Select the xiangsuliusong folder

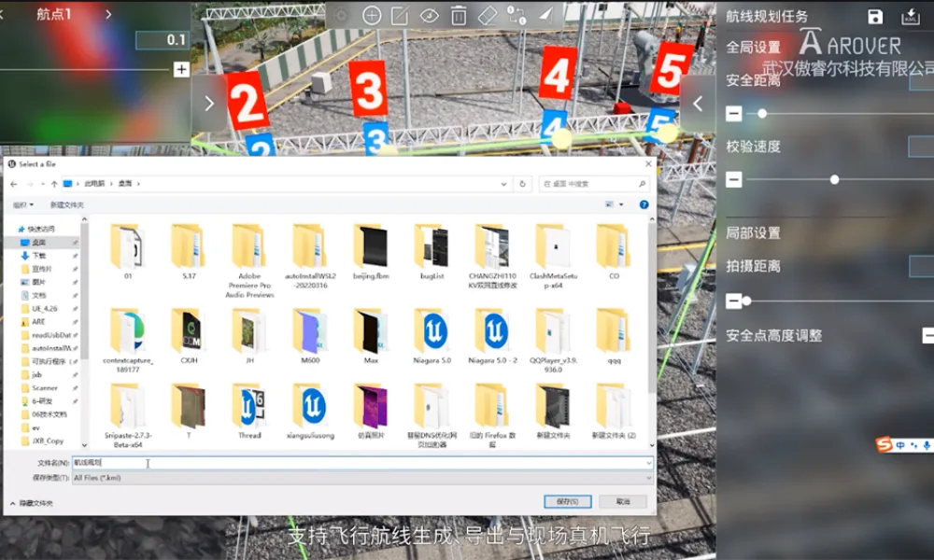click(310, 412)
